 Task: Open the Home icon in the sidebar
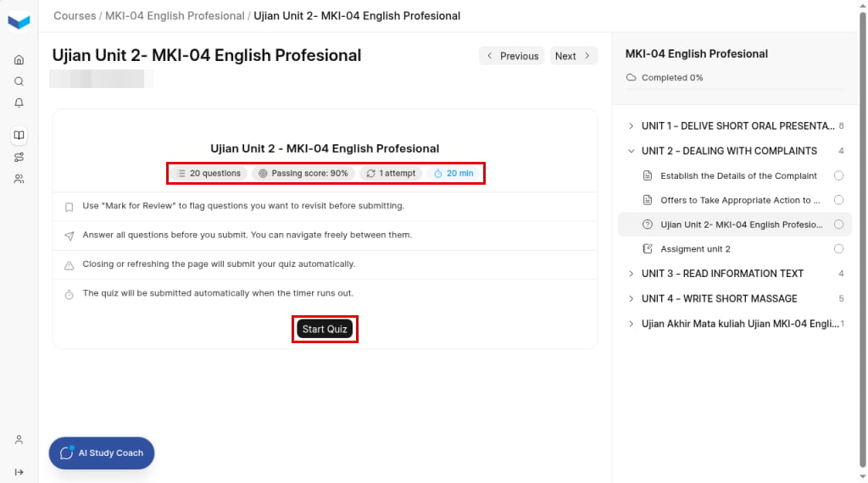pyautogui.click(x=19, y=60)
